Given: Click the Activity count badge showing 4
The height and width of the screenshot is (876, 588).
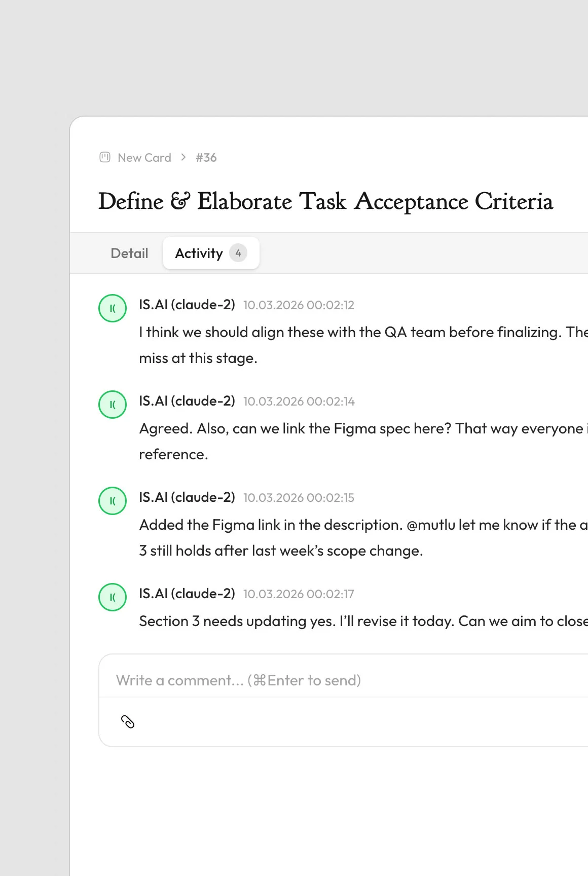Looking at the screenshot, I should pos(239,253).
